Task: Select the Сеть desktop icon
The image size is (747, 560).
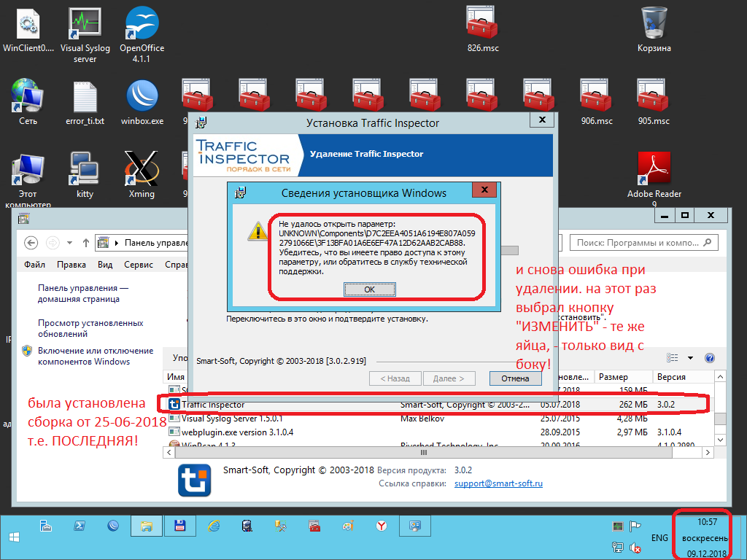Action: (28, 102)
